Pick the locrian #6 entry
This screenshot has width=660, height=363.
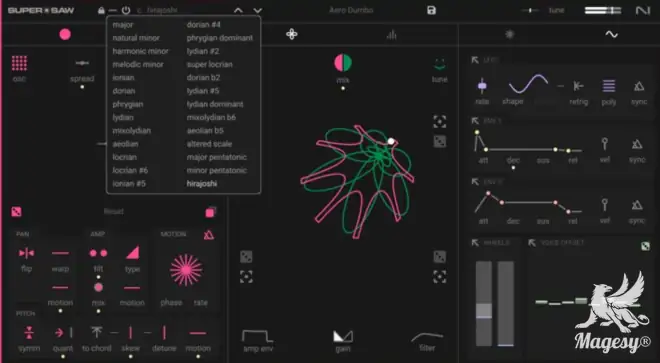pos(130,171)
